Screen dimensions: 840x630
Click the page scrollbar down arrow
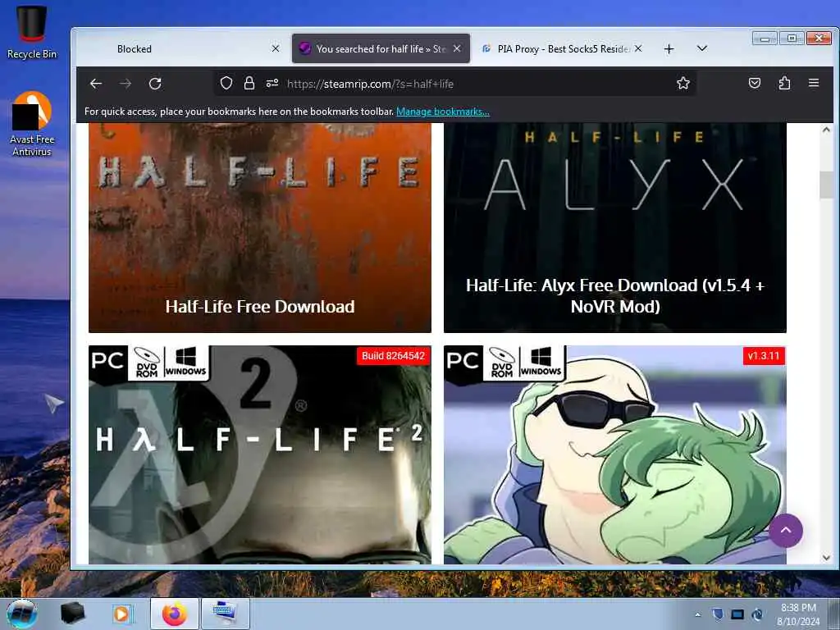click(x=826, y=558)
